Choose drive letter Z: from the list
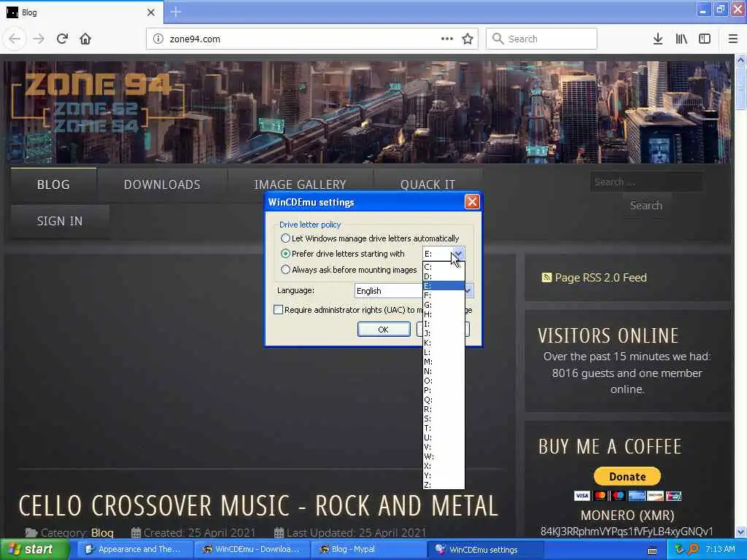The width and height of the screenshot is (747, 560). (x=444, y=485)
